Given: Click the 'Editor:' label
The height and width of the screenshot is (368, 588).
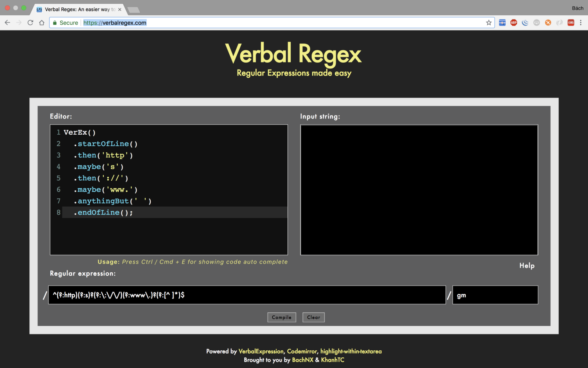Looking at the screenshot, I should point(61,116).
